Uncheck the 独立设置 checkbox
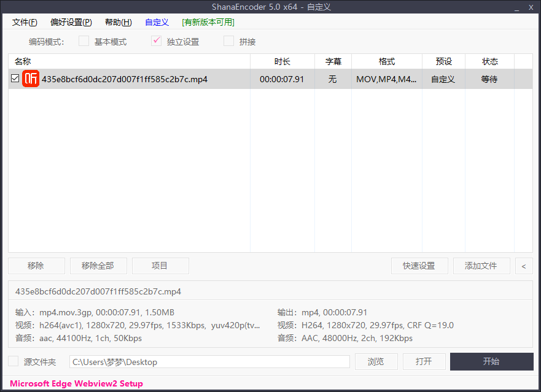The width and height of the screenshot is (541, 392). pos(156,41)
